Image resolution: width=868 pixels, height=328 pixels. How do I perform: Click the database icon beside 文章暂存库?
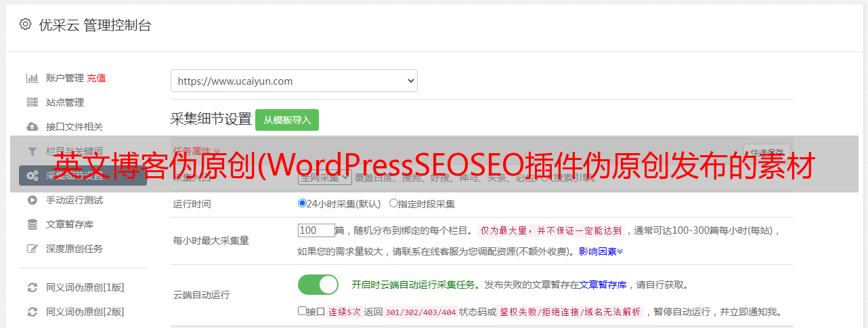click(32, 224)
